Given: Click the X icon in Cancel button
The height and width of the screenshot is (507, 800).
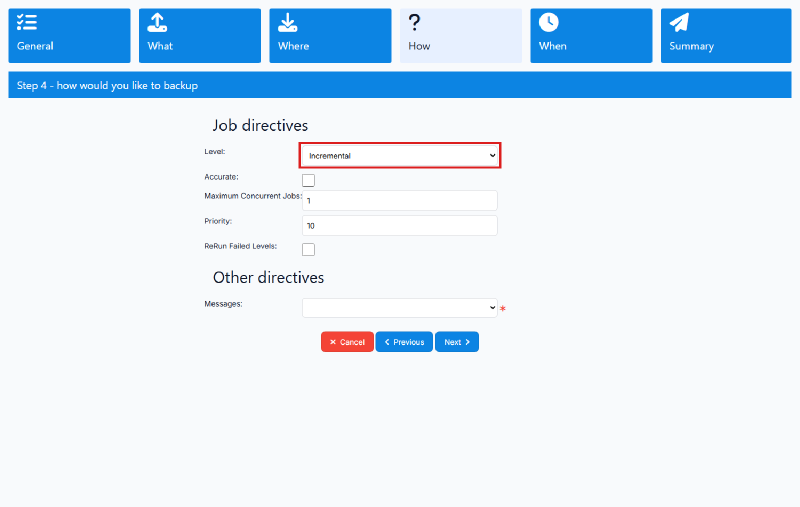Looking at the screenshot, I should (333, 342).
